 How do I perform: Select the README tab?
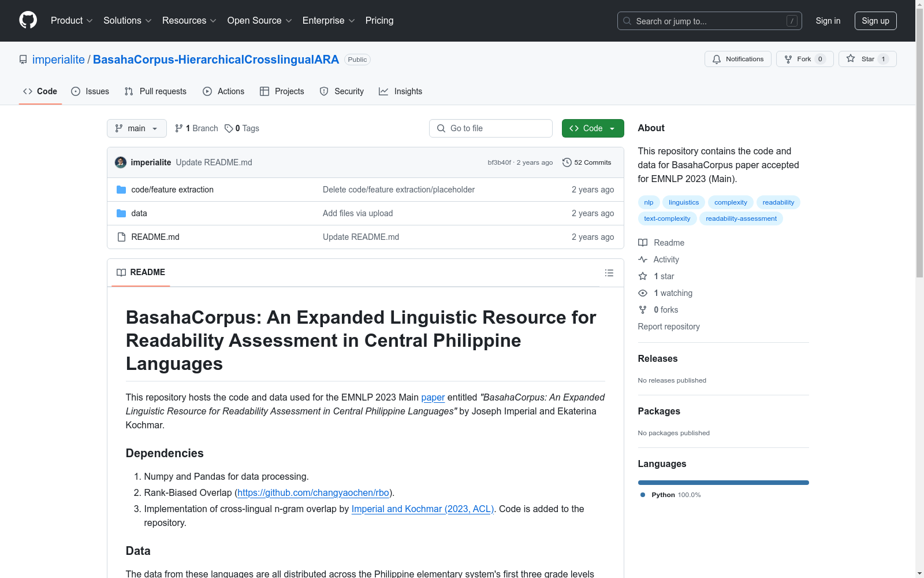[141, 272]
